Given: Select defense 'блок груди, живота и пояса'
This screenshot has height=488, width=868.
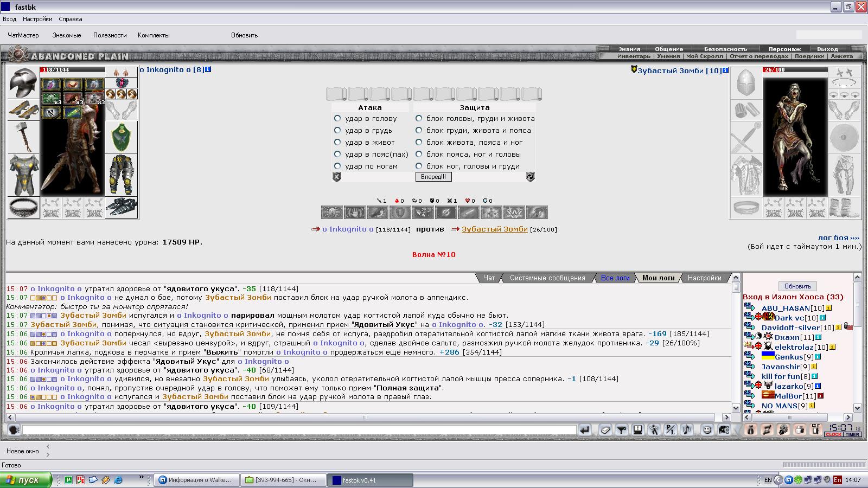Looking at the screenshot, I should pos(419,130).
